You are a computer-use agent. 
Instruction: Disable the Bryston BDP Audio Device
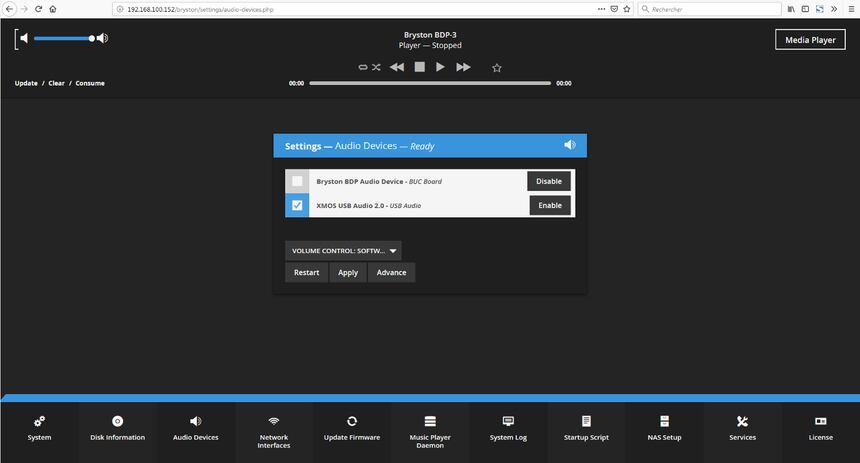point(549,181)
